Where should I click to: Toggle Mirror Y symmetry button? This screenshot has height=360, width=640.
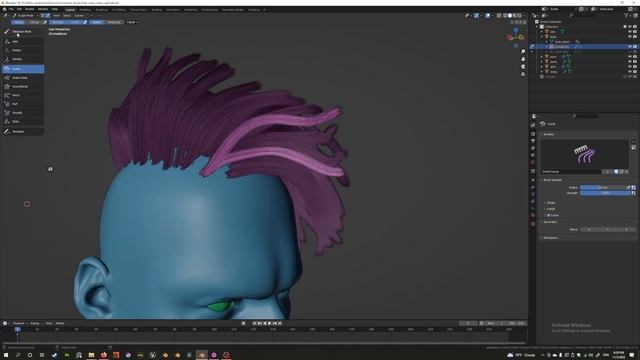[x=608, y=229]
